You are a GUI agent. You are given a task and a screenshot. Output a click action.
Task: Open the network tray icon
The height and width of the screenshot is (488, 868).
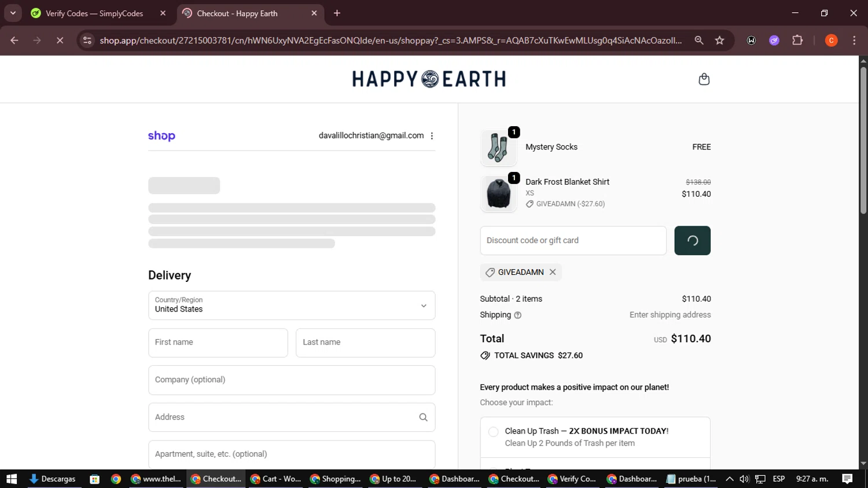760,479
